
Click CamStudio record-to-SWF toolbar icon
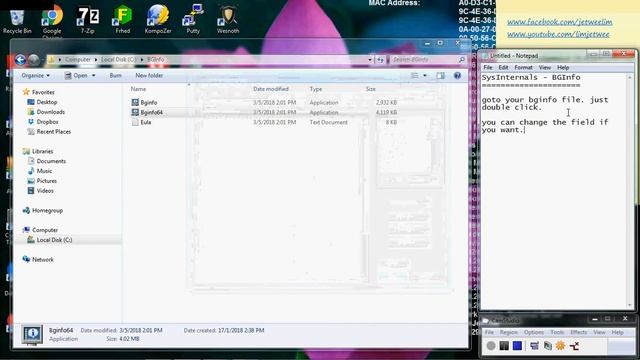point(547,346)
